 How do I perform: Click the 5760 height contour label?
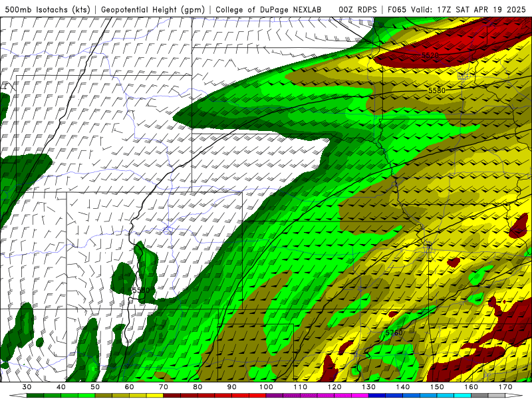(394, 333)
